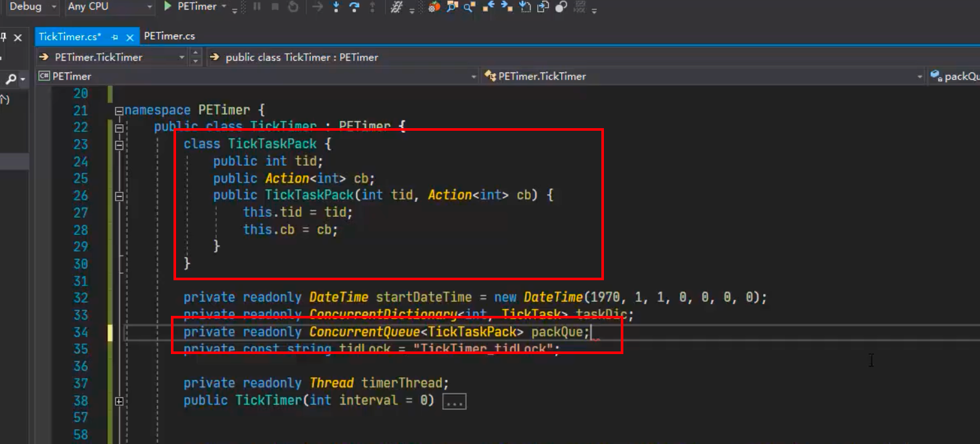Viewport: 980px width, 444px height.
Task: Click the Break All pause icon
Action: 257,6
